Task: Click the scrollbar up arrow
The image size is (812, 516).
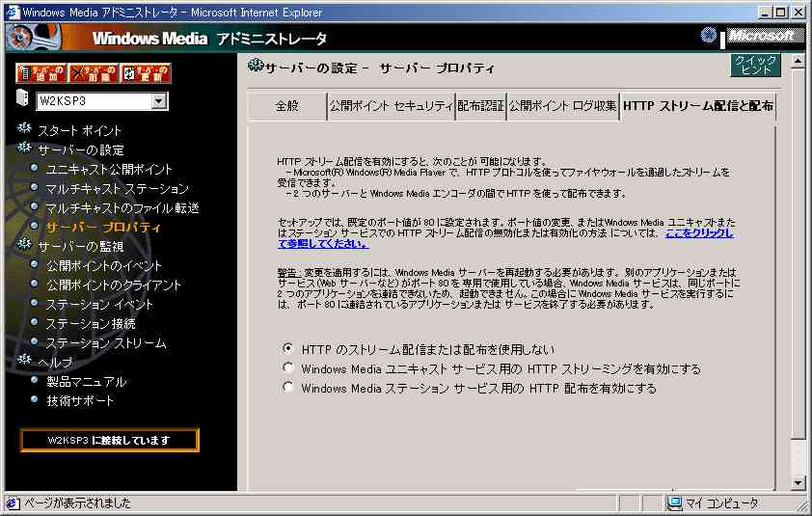Action: (x=798, y=62)
